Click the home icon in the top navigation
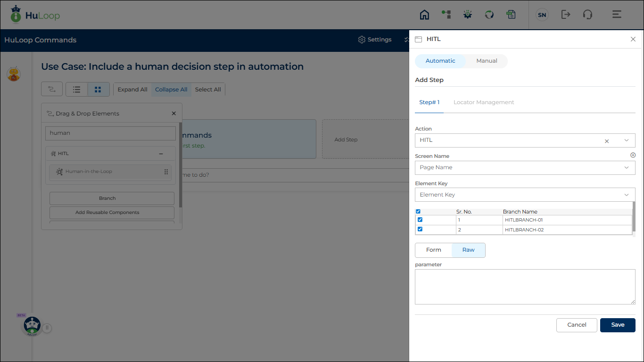Screen dimensions: 644x362 [424, 15]
